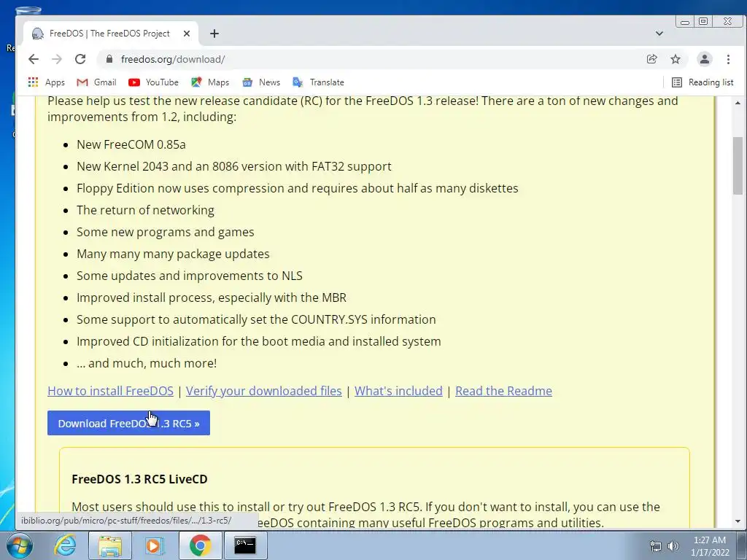
Task: Click 'New Kernel 2043' bullet text
Action: 234,166
